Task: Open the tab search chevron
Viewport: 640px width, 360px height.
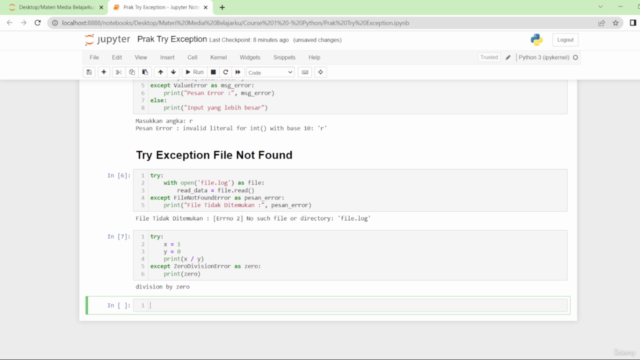Action: (600, 7)
